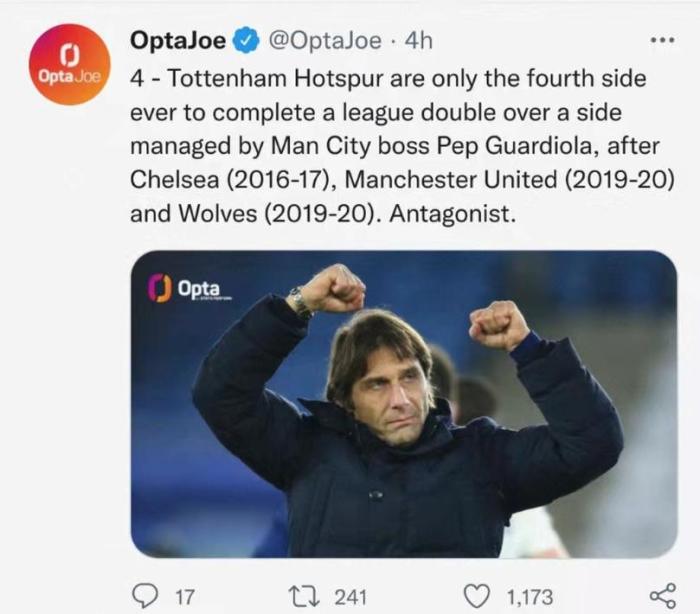Open the @OptaJoe handle link

(326, 41)
